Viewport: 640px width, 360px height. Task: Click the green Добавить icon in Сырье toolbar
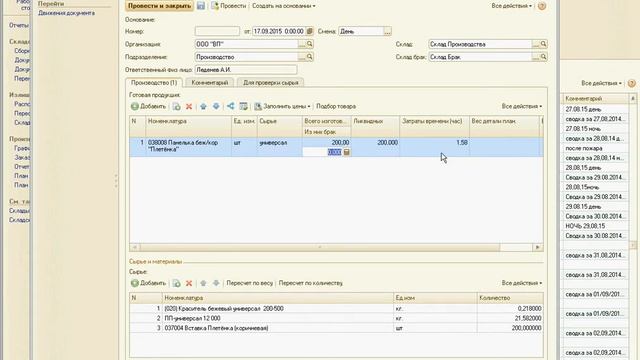(x=135, y=283)
